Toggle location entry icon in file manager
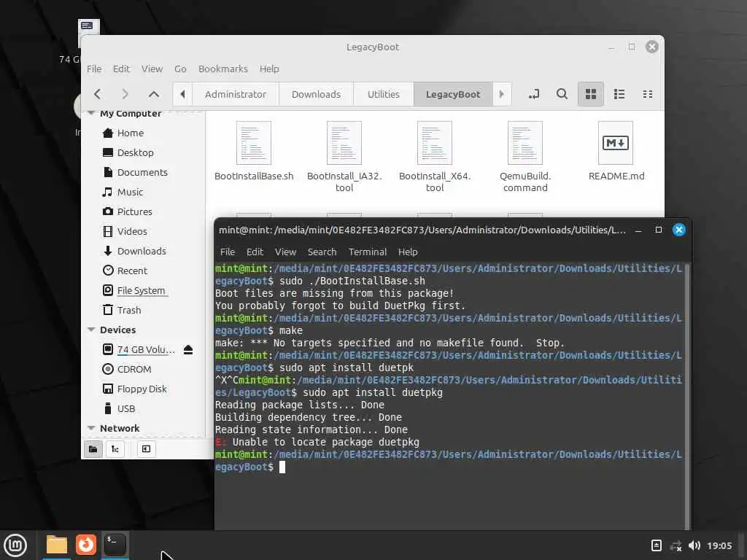Viewport: 747px width, 560px height. click(x=534, y=94)
